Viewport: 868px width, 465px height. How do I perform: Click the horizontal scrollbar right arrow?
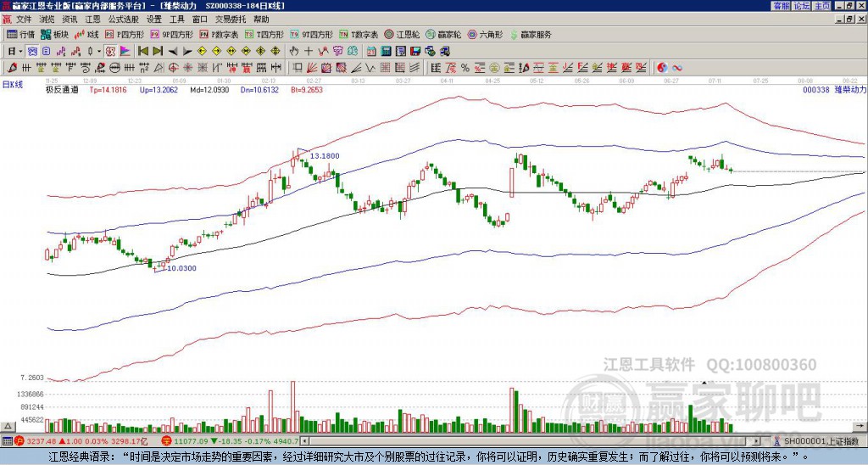(756, 441)
